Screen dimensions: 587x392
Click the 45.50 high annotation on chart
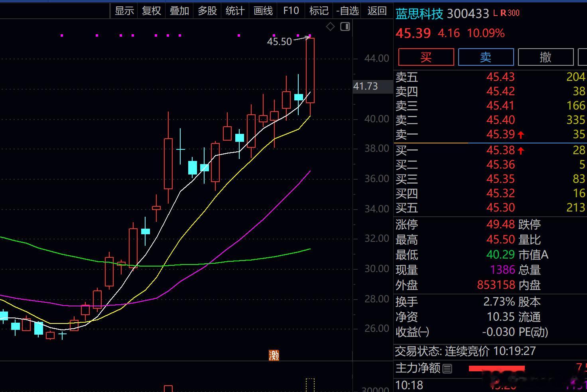[x=279, y=41]
